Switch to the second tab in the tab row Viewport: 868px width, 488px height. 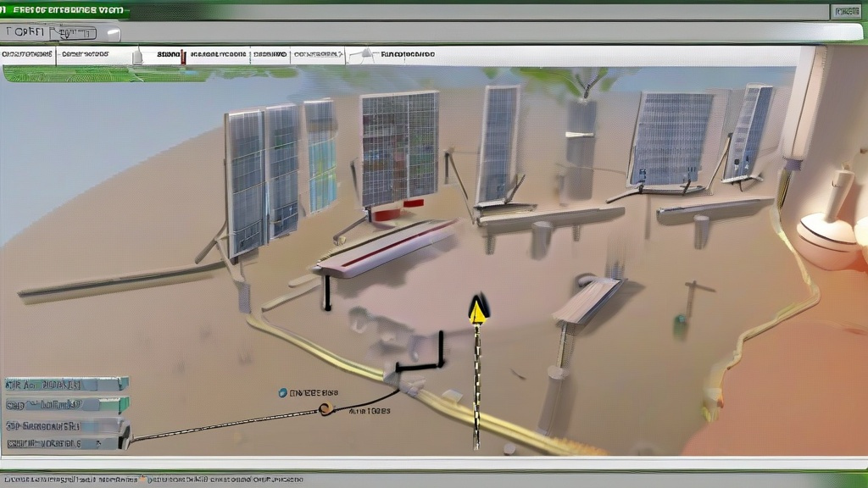85,54
